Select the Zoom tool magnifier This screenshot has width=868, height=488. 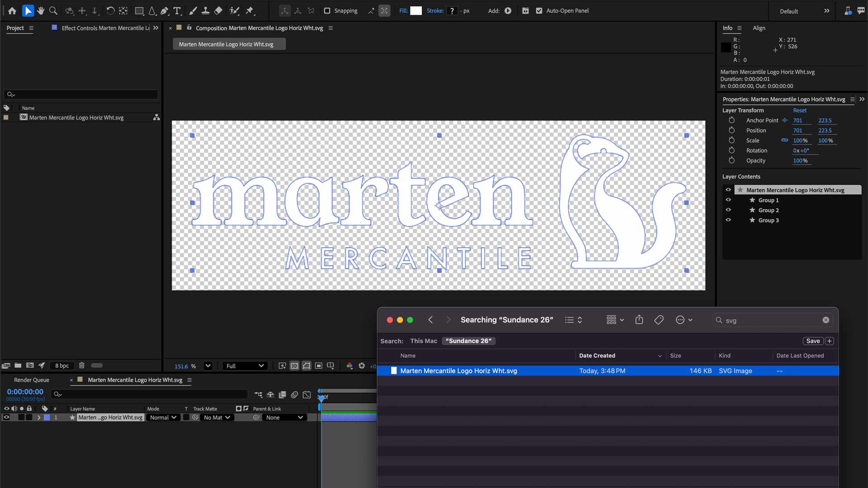pos(53,10)
